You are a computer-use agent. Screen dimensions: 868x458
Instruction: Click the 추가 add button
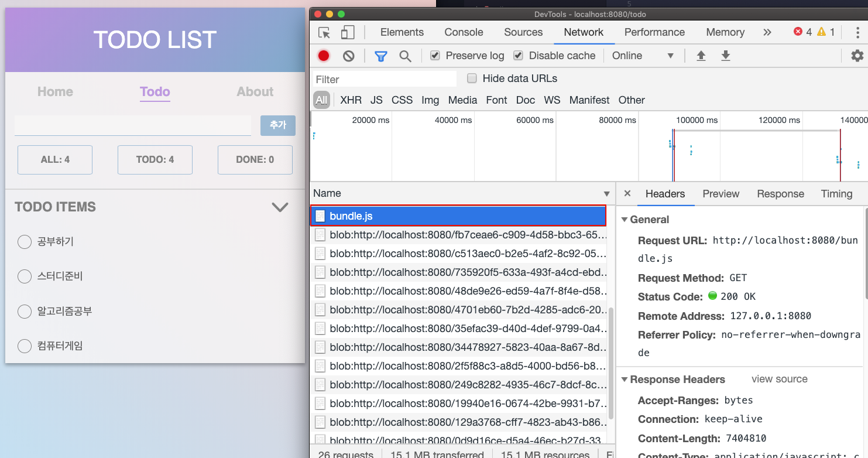tap(278, 125)
